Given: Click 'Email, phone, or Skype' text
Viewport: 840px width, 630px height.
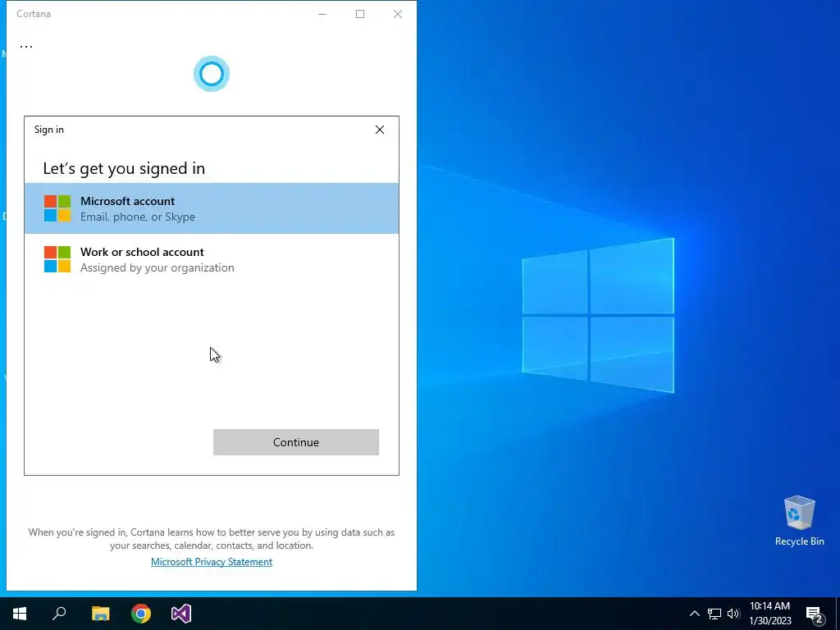Looking at the screenshot, I should pyautogui.click(x=138, y=217).
